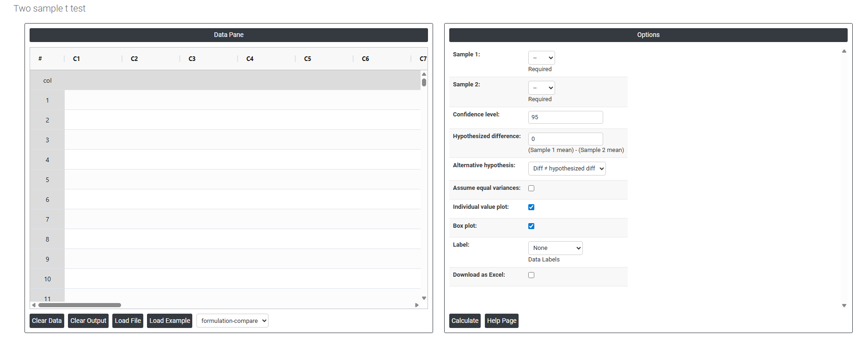This screenshot has height=358, width=868.
Task: Expand the Alternative hypothesis dropdown
Action: (567, 169)
